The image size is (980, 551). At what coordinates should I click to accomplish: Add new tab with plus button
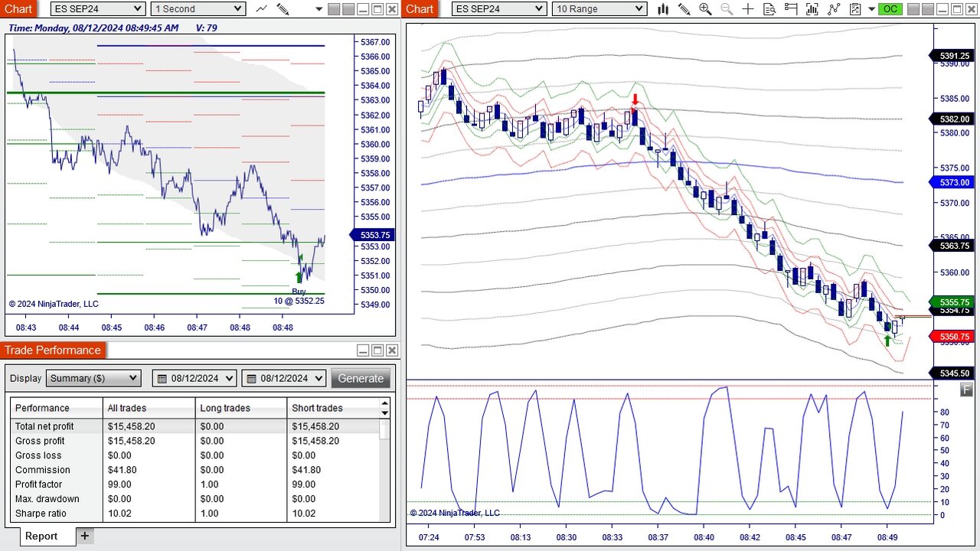pos(85,536)
